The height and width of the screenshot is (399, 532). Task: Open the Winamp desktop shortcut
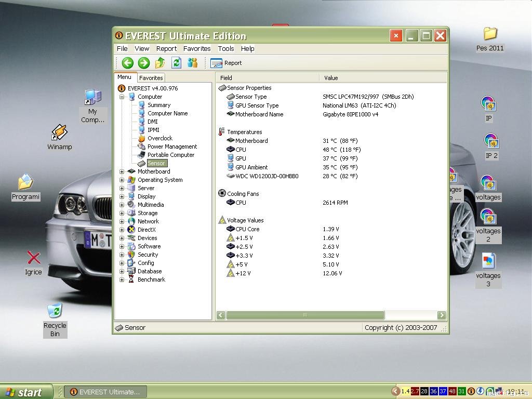[59, 133]
